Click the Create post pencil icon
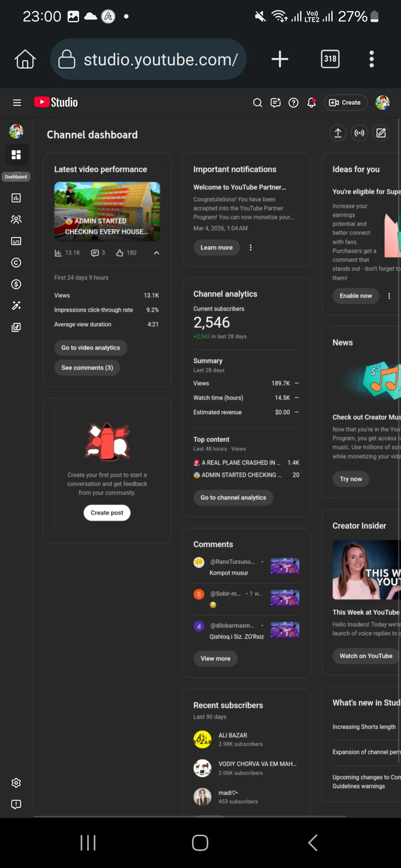This screenshot has width=401, height=868. (381, 133)
